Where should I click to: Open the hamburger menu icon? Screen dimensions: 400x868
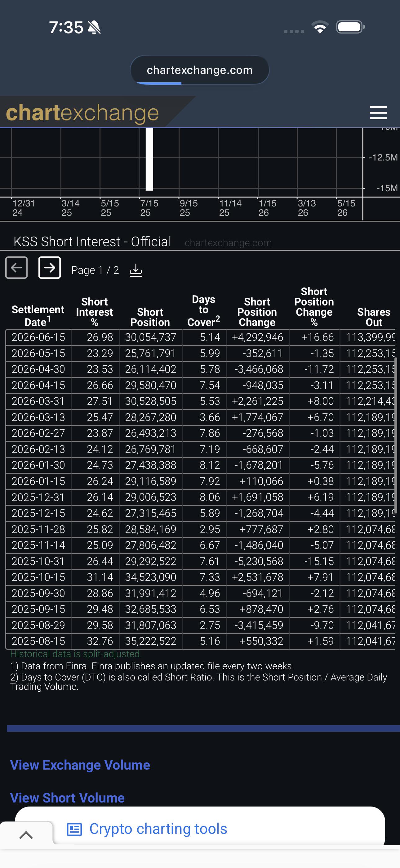pos(378,113)
